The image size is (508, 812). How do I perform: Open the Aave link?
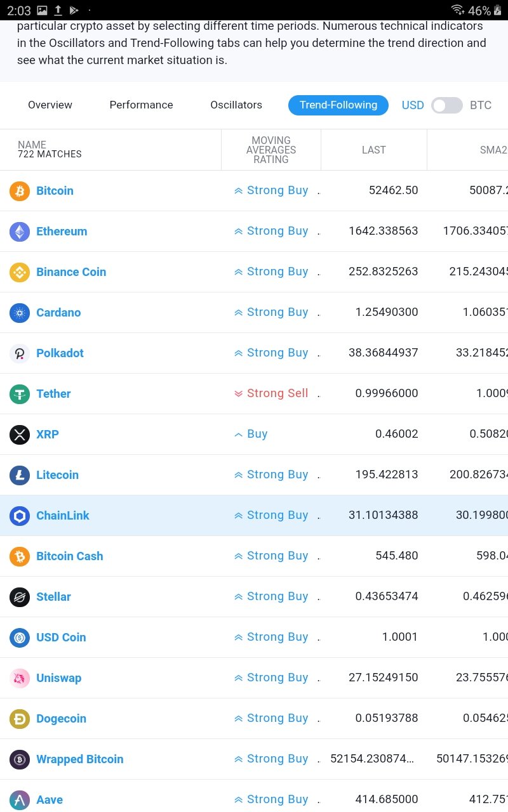tap(50, 800)
